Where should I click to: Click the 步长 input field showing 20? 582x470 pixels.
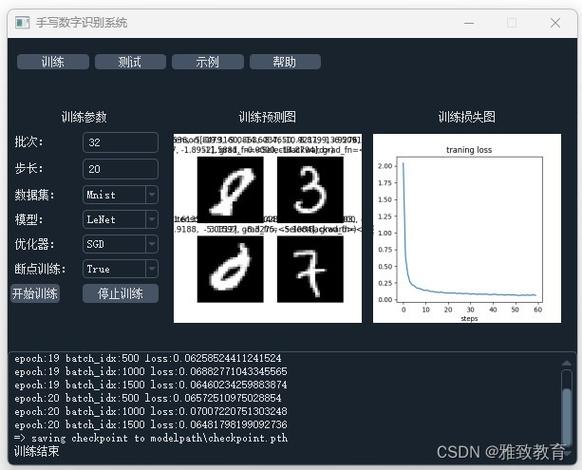pyautogui.click(x=121, y=169)
